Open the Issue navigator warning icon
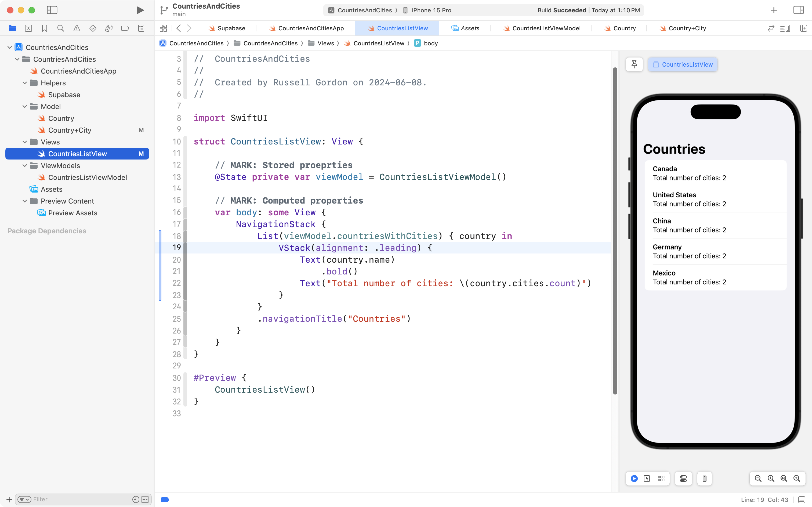Image resolution: width=812 pixels, height=507 pixels. (x=77, y=28)
